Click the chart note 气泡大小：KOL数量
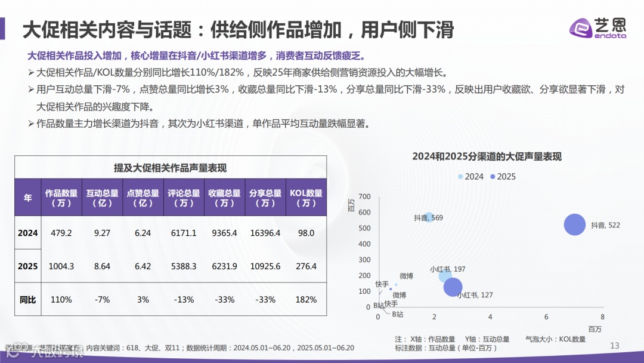The height and width of the screenshot is (363, 644). point(555,339)
